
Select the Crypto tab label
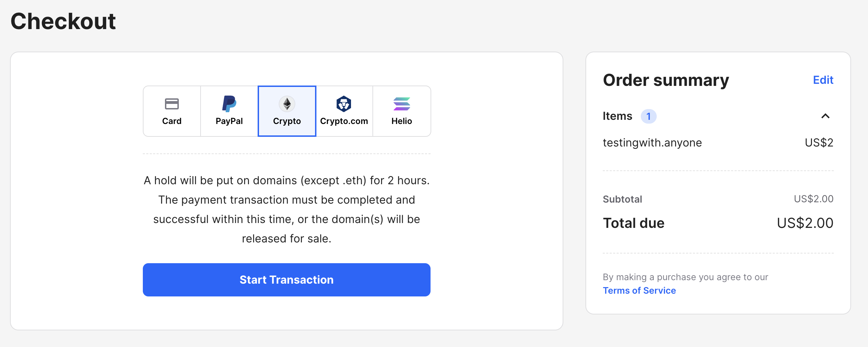[x=287, y=121]
